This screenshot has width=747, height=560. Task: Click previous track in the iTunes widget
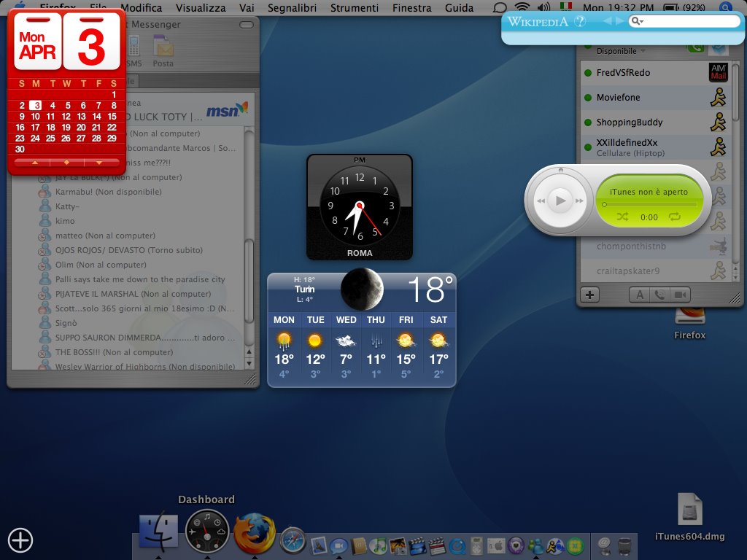pos(541,201)
